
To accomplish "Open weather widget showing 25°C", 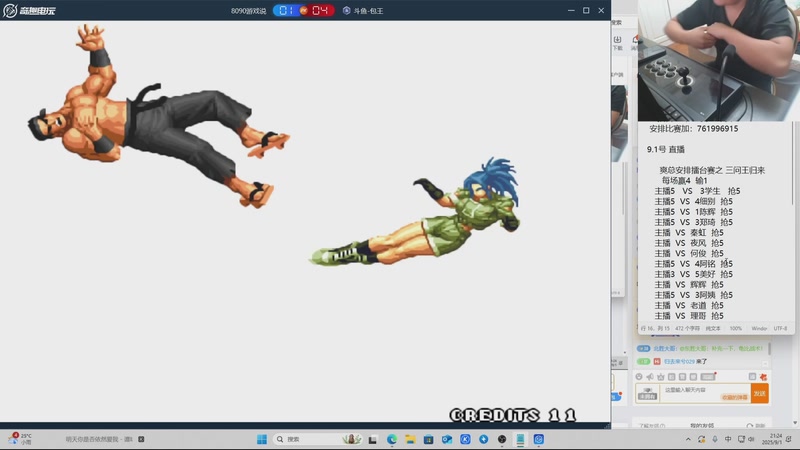I will (20, 439).
